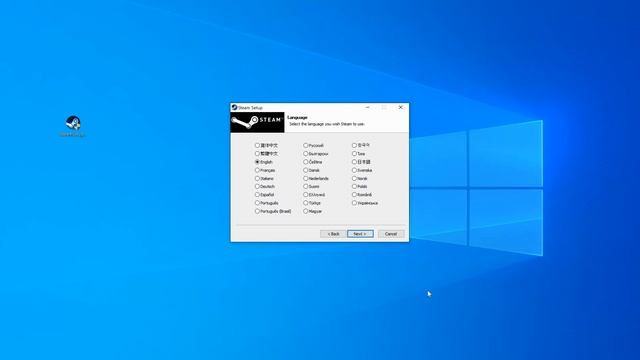Choose Français as the language
Image resolution: width=640 pixels, height=360 pixels.
tap(257, 170)
